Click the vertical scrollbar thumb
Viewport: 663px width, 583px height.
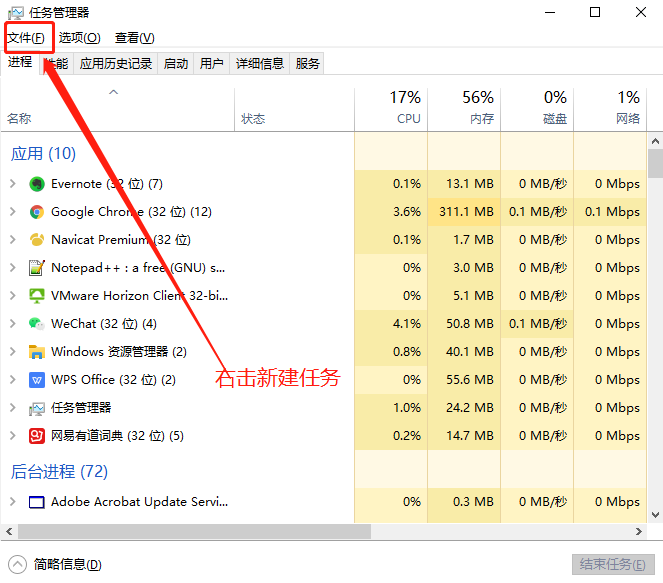point(655,164)
